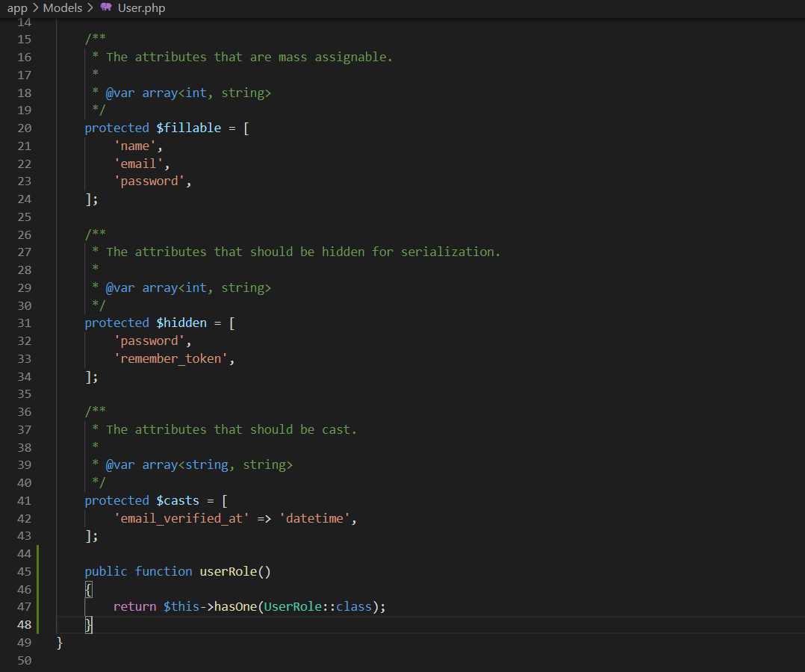Place cursor on $hidden variable
This screenshot has height=672, width=805.
point(181,323)
